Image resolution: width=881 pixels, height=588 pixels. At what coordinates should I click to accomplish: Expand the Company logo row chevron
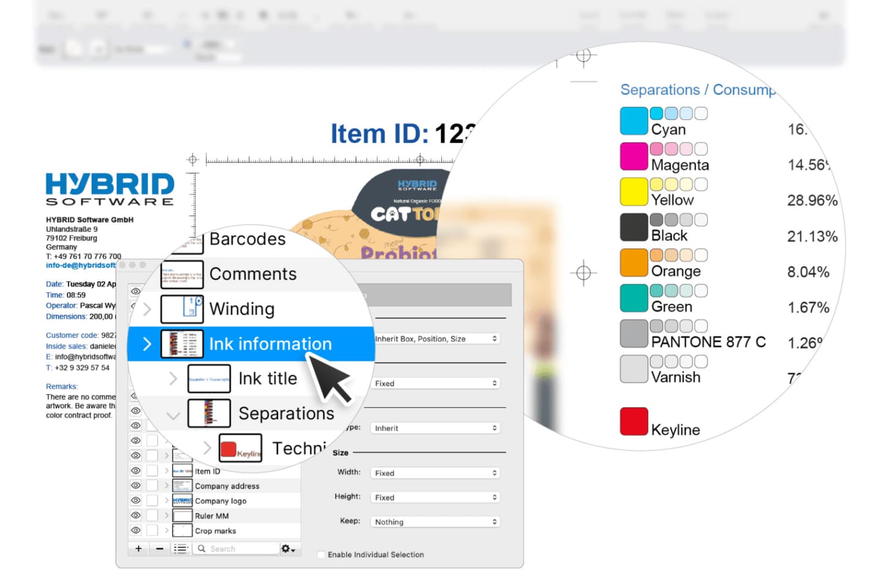(166, 500)
